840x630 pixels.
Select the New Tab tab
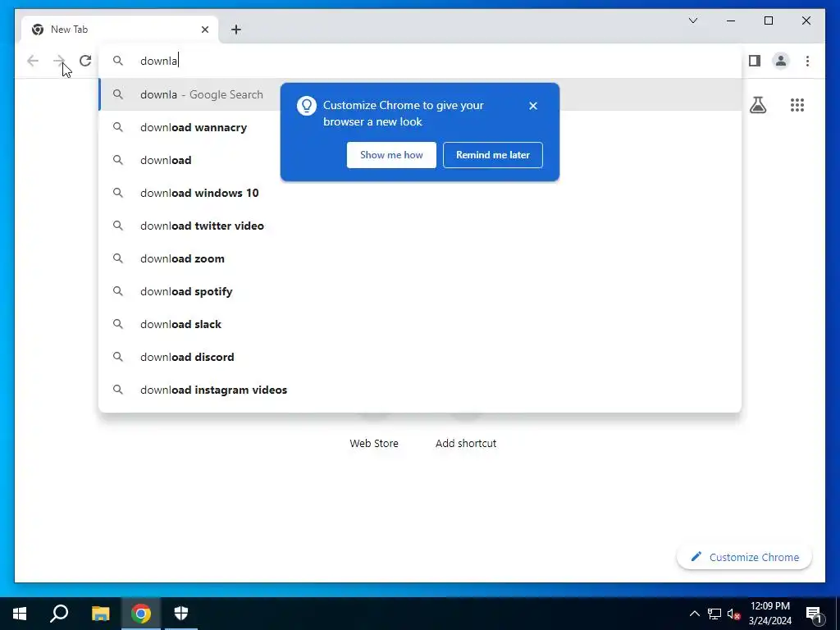tap(120, 30)
